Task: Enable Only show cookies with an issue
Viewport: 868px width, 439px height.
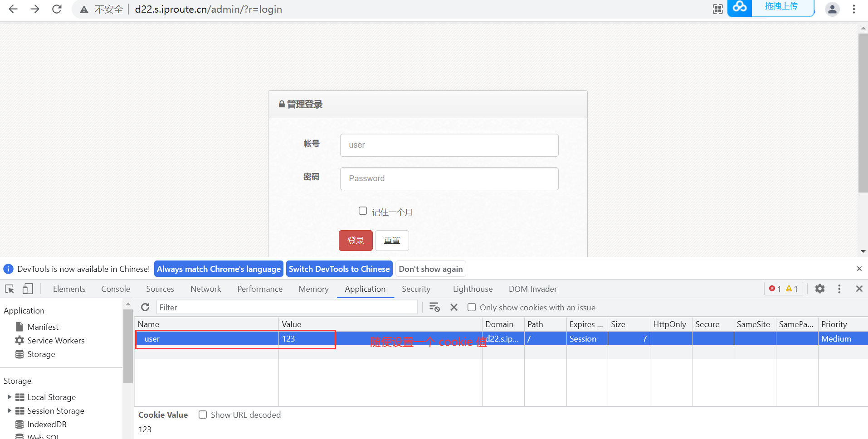Action: point(472,307)
